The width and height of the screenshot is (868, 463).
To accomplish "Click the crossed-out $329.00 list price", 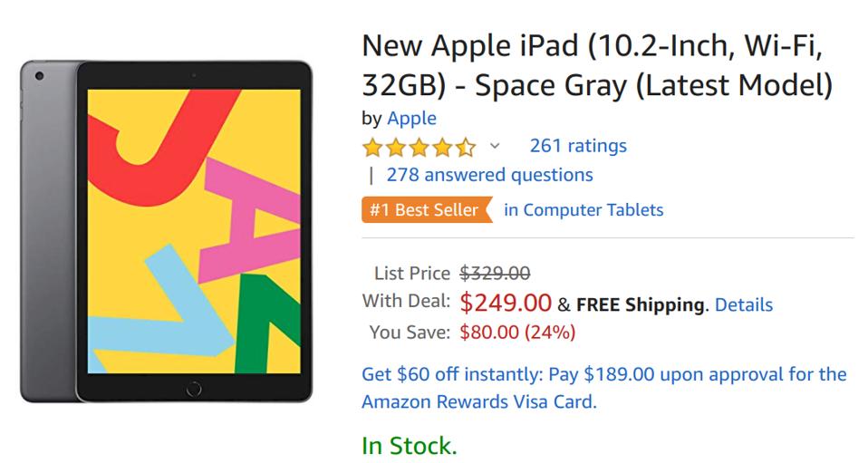I will [x=495, y=274].
